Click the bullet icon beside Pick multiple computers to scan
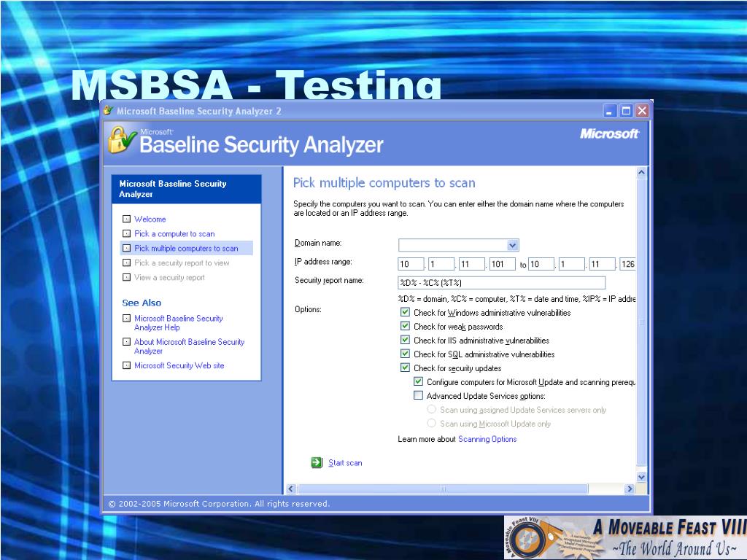The width and height of the screenshot is (747, 560). pos(126,248)
